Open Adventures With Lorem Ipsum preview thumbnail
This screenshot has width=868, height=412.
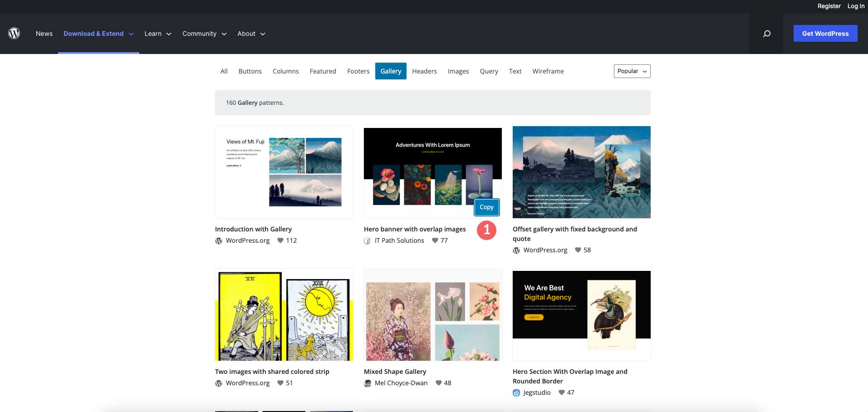433,172
